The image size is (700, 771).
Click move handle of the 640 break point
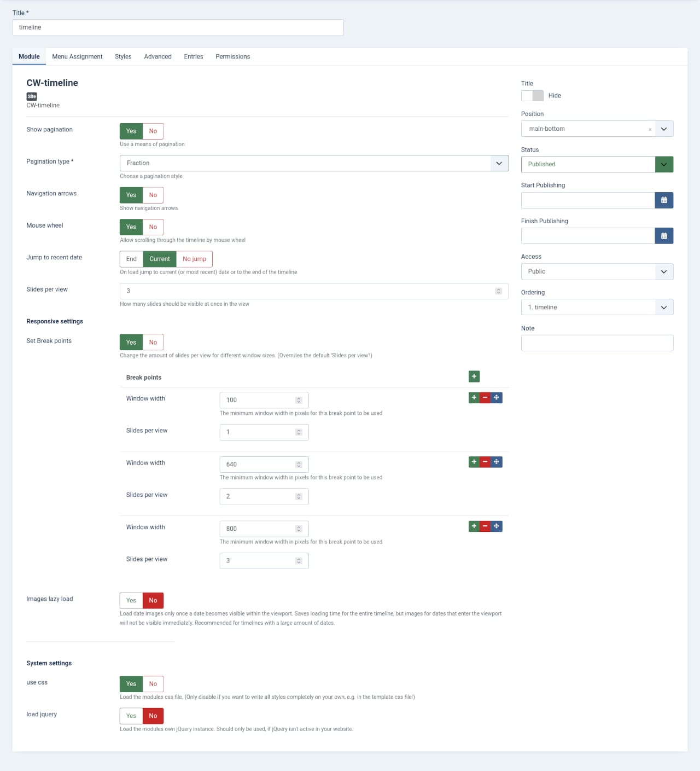pyautogui.click(x=497, y=462)
